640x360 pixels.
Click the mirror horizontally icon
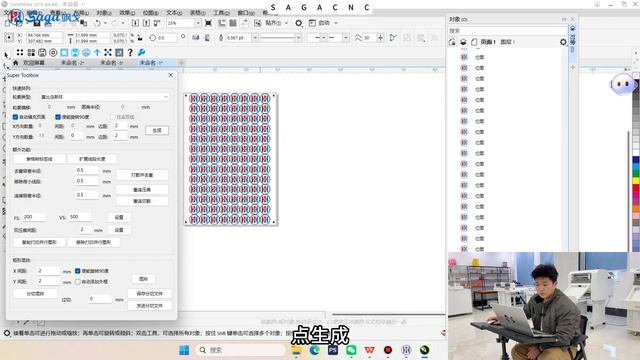[x=196, y=38]
